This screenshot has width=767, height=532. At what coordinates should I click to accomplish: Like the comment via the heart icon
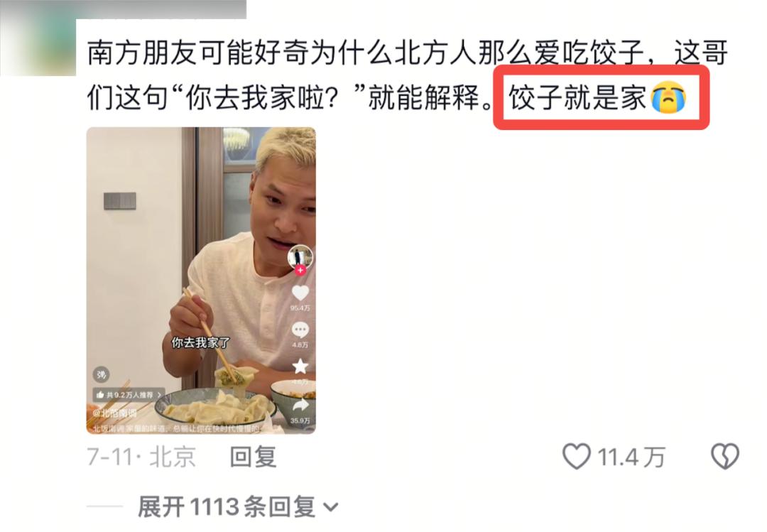tap(576, 456)
